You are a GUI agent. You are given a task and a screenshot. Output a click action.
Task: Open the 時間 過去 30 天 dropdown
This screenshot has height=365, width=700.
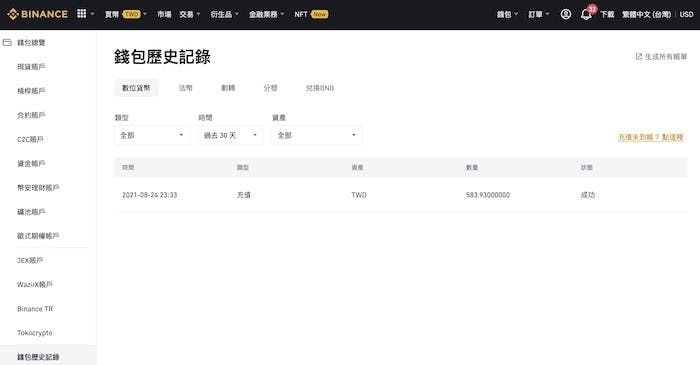pos(230,135)
